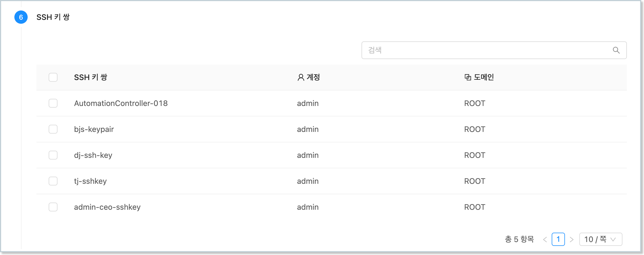Click the search magnifier icon
The image size is (644, 255).
616,50
